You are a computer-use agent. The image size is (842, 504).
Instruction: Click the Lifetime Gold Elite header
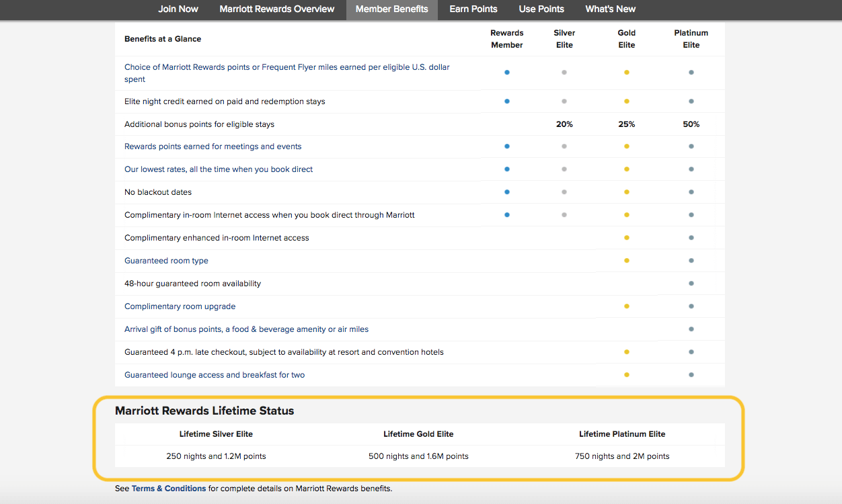(418, 434)
